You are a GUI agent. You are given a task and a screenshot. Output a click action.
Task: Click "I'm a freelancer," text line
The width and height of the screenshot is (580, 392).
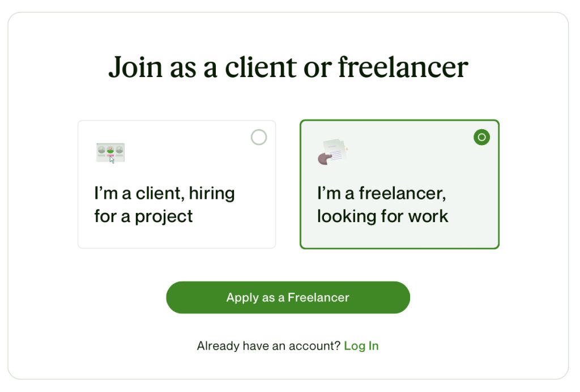pyautogui.click(x=381, y=193)
